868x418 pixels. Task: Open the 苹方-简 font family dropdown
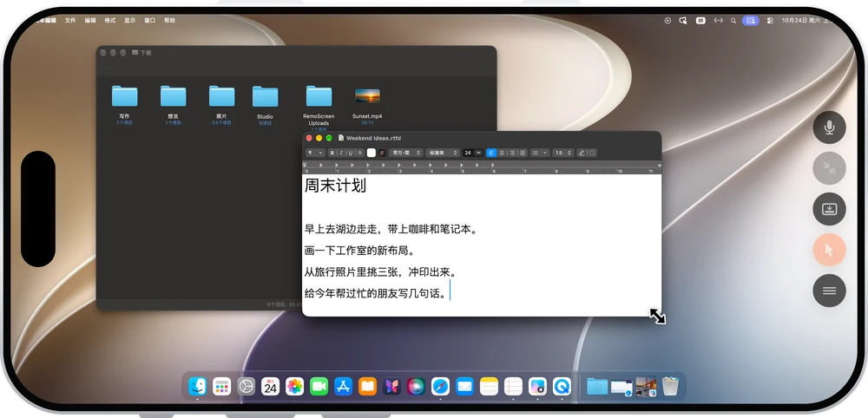405,153
